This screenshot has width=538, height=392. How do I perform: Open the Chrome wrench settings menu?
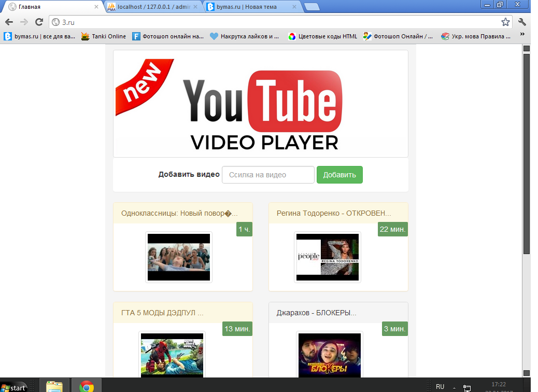click(x=522, y=22)
